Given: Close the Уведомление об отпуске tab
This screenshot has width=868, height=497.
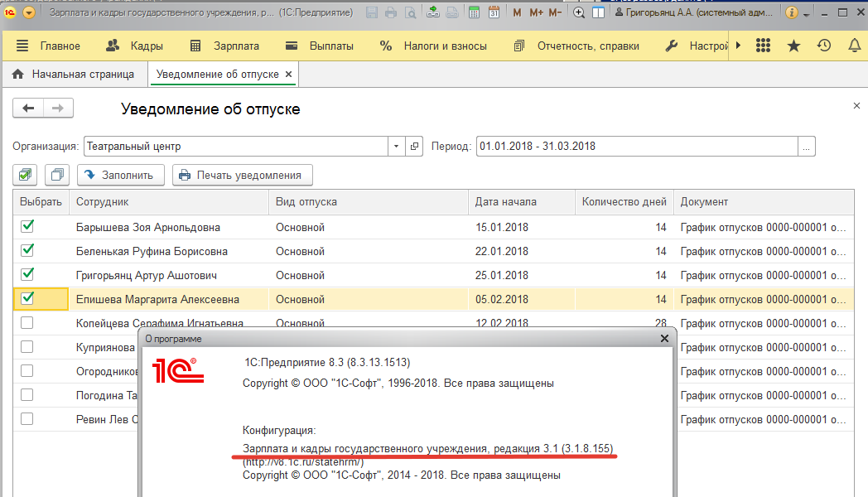Looking at the screenshot, I should pyautogui.click(x=288, y=75).
